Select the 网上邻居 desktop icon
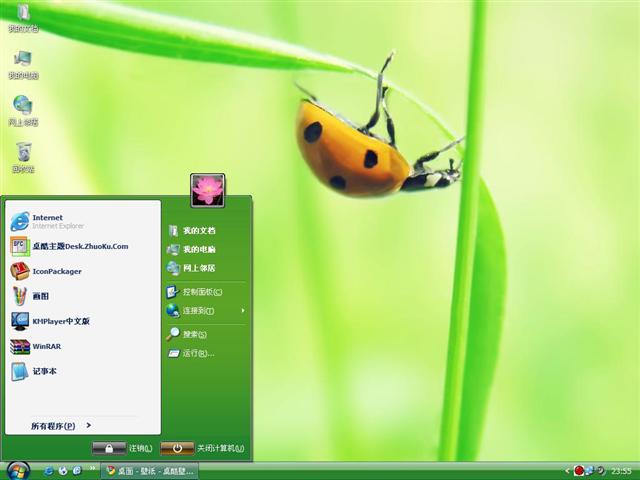Image resolution: width=640 pixels, height=480 pixels. tap(23, 110)
